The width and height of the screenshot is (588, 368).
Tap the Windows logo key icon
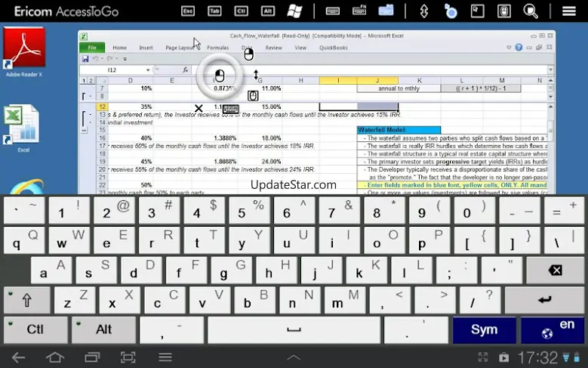tap(294, 11)
